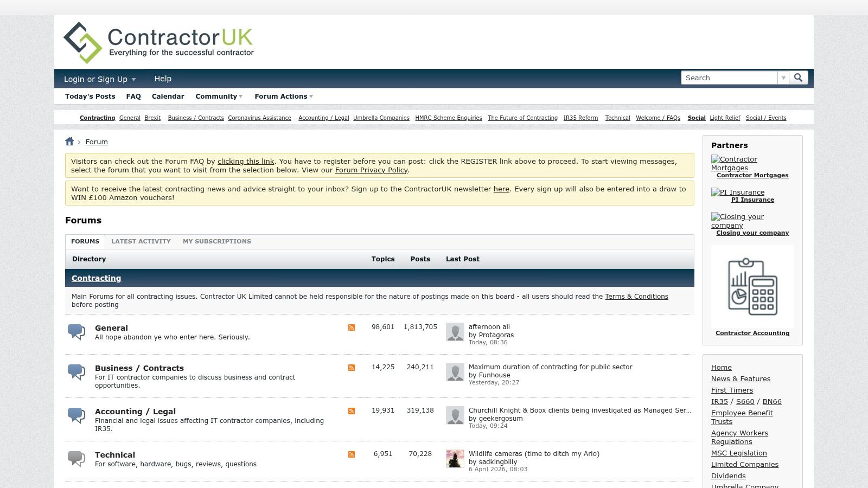Click the Forum breadcrumb link
The image size is (868, 488).
(97, 142)
